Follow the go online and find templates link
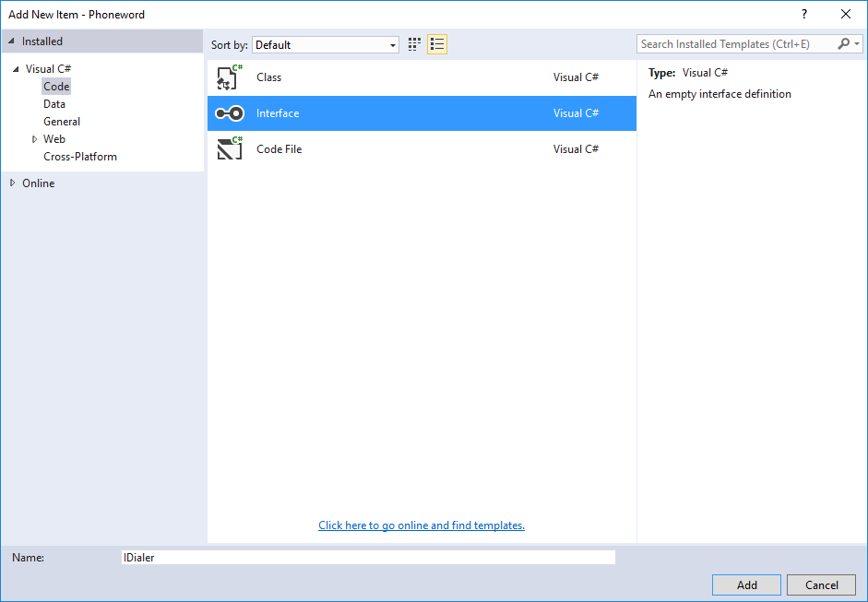Viewport: 868px width, 602px height. click(x=422, y=525)
